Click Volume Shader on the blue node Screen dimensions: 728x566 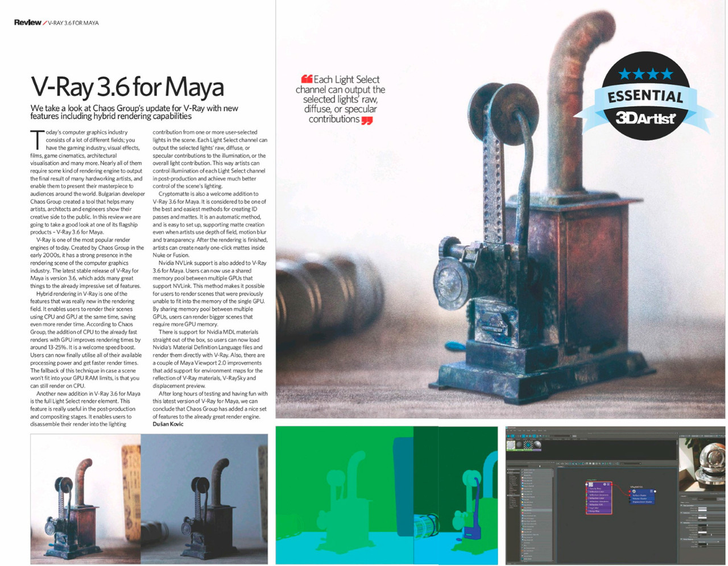click(x=639, y=498)
